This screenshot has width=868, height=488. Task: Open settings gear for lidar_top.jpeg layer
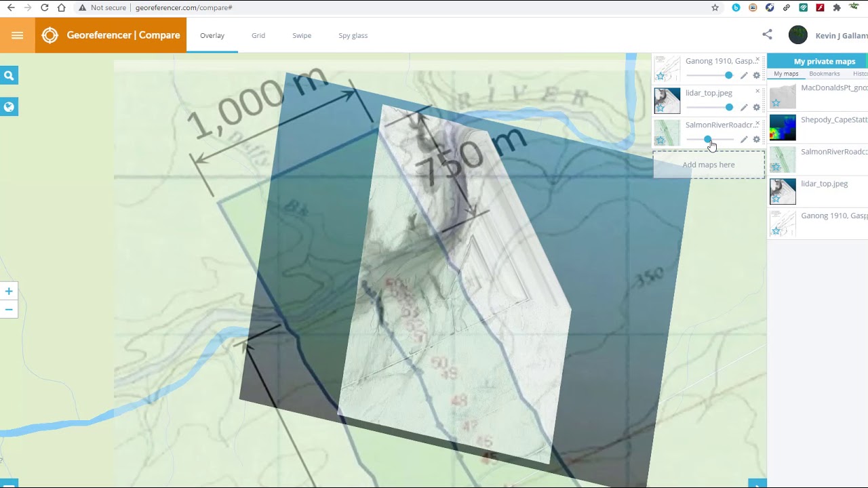click(x=757, y=107)
